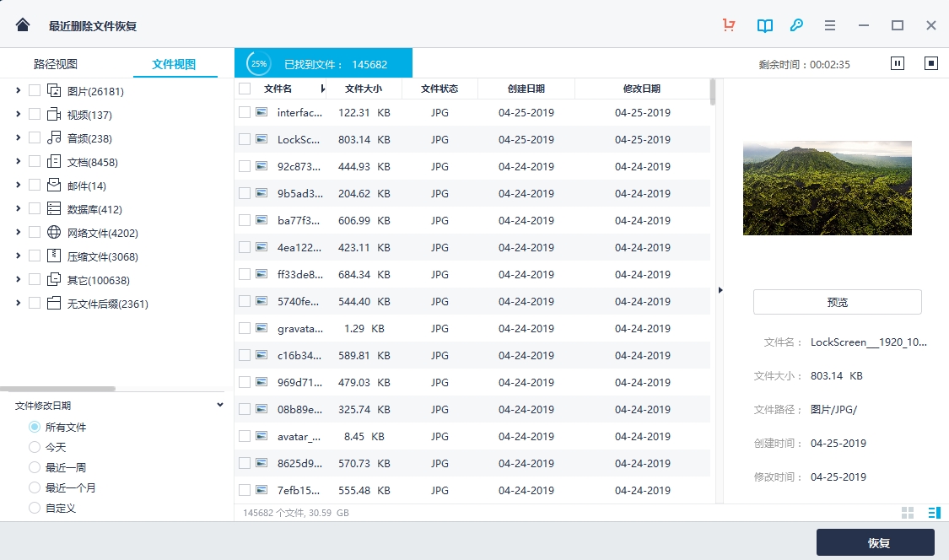The height and width of the screenshot is (560, 949).
Task: Click the 数据库 category icon
Action: pos(54,208)
